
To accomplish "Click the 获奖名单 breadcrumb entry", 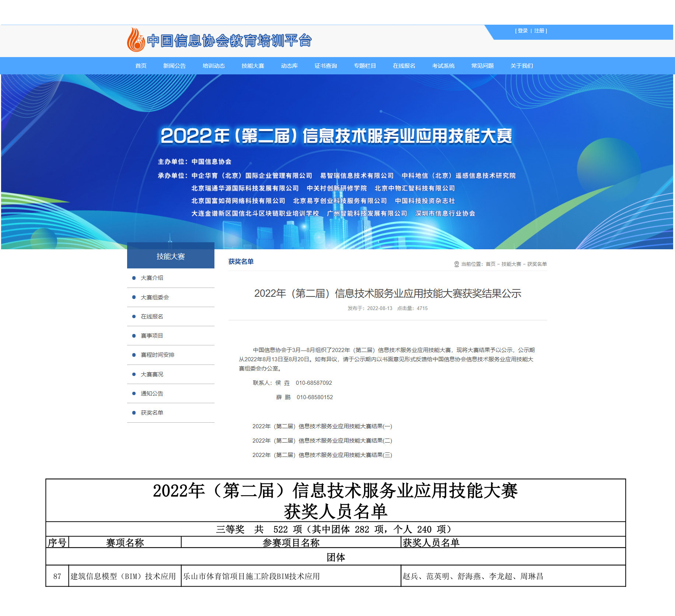I will [537, 264].
